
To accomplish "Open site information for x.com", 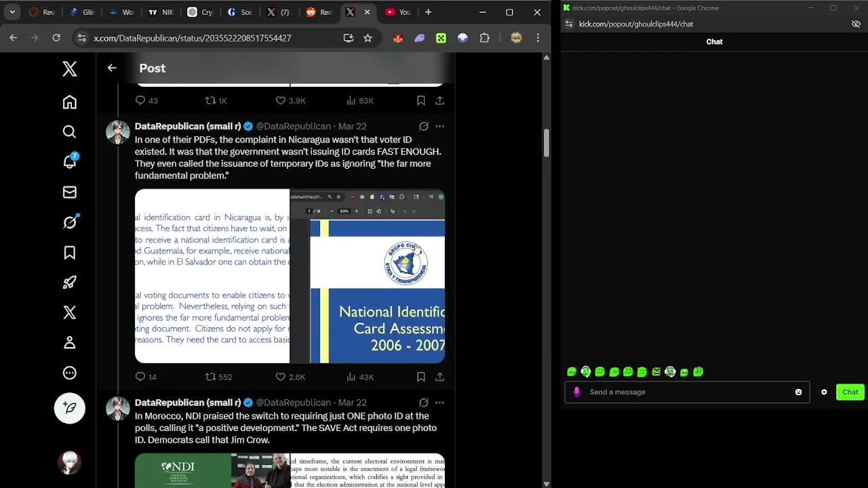I will pyautogui.click(x=81, y=38).
